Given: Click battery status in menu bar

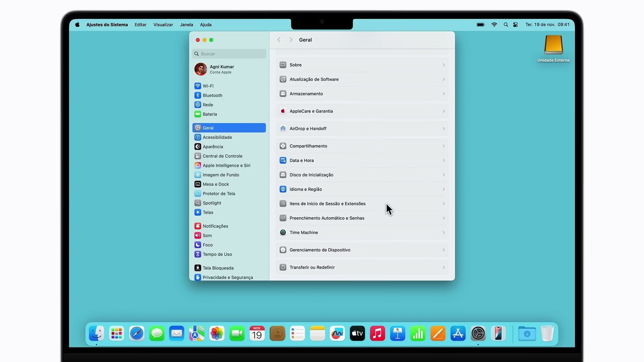Looking at the screenshot, I should coord(480,25).
